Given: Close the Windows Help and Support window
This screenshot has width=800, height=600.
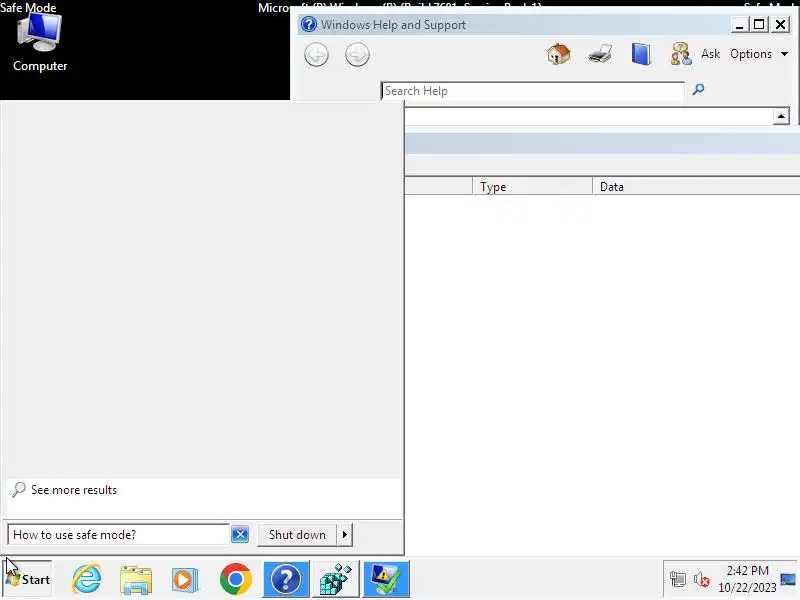Looking at the screenshot, I should (781, 24).
